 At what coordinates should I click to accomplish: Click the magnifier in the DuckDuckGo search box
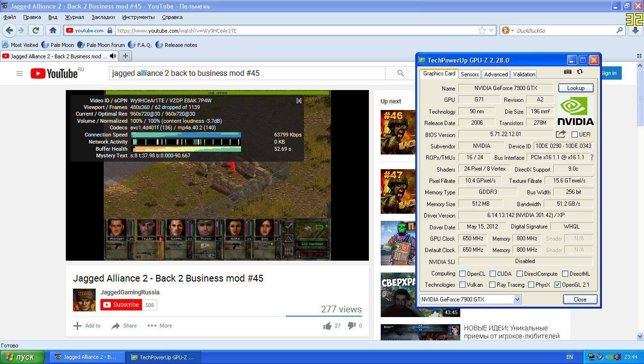pos(620,30)
